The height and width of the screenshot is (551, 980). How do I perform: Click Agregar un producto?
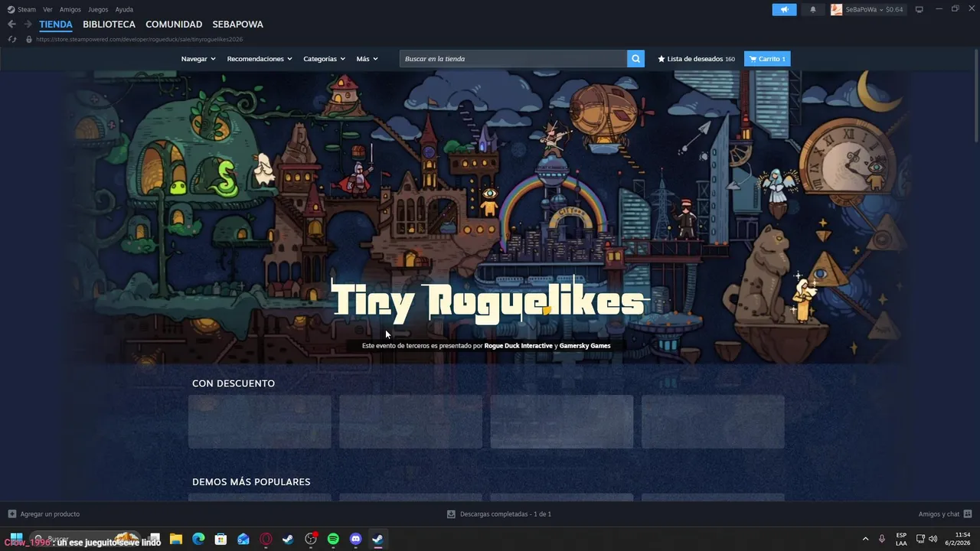tap(50, 514)
